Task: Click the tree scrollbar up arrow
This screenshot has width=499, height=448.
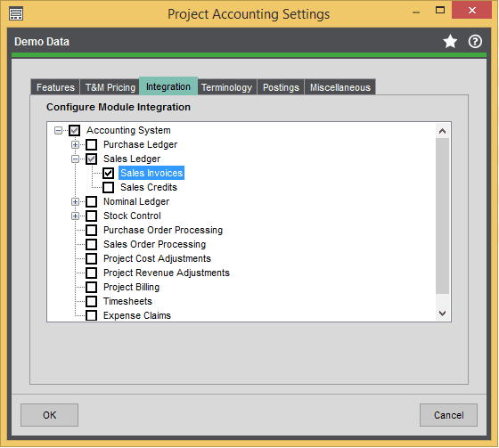Action: point(442,131)
